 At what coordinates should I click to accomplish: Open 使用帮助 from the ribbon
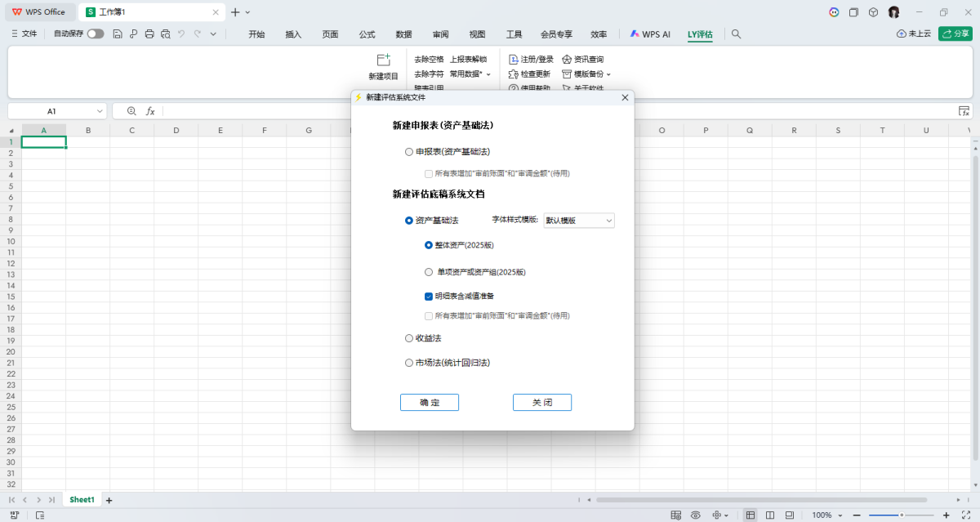[x=532, y=87]
